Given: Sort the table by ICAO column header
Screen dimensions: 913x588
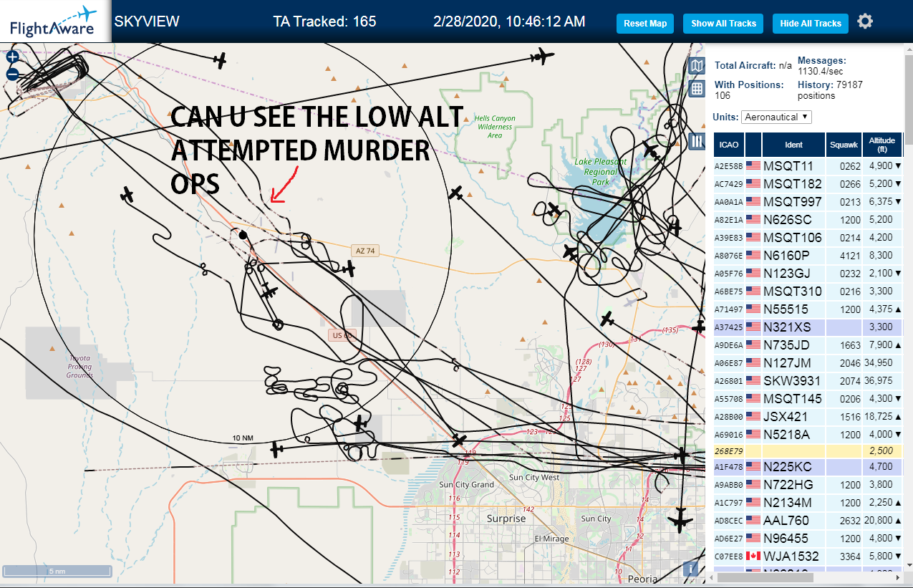Looking at the screenshot, I should (728, 145).
